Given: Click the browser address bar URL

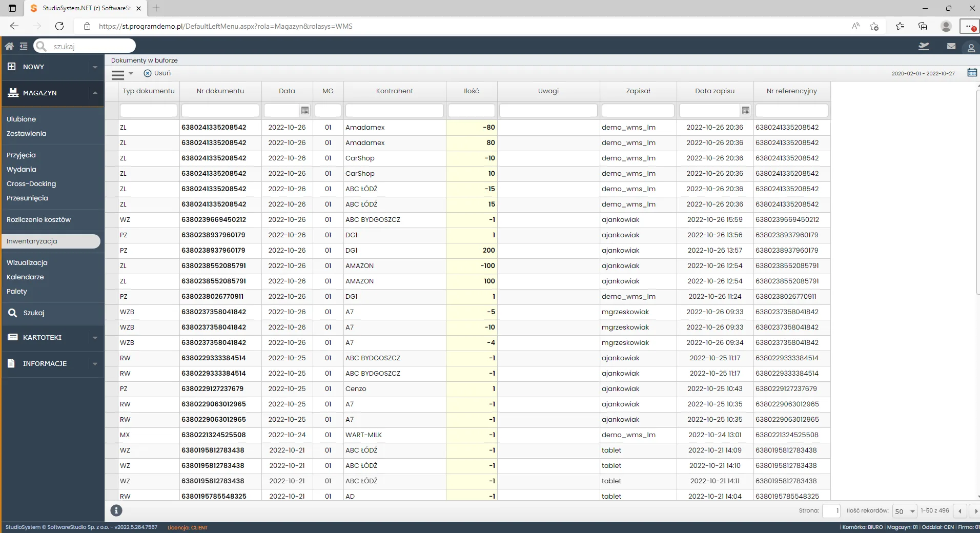Looking at the screenshot, I should [x=226, y=26].
